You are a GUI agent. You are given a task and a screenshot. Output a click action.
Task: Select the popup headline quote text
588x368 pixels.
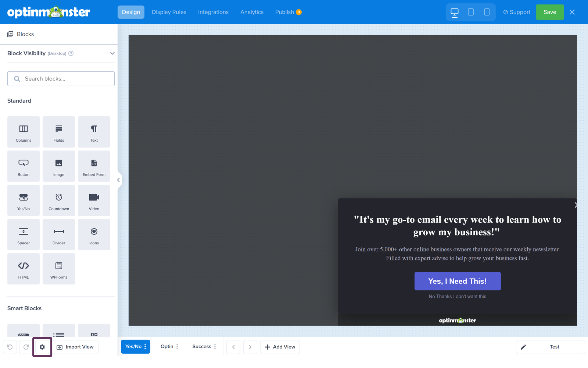point(458,226)
